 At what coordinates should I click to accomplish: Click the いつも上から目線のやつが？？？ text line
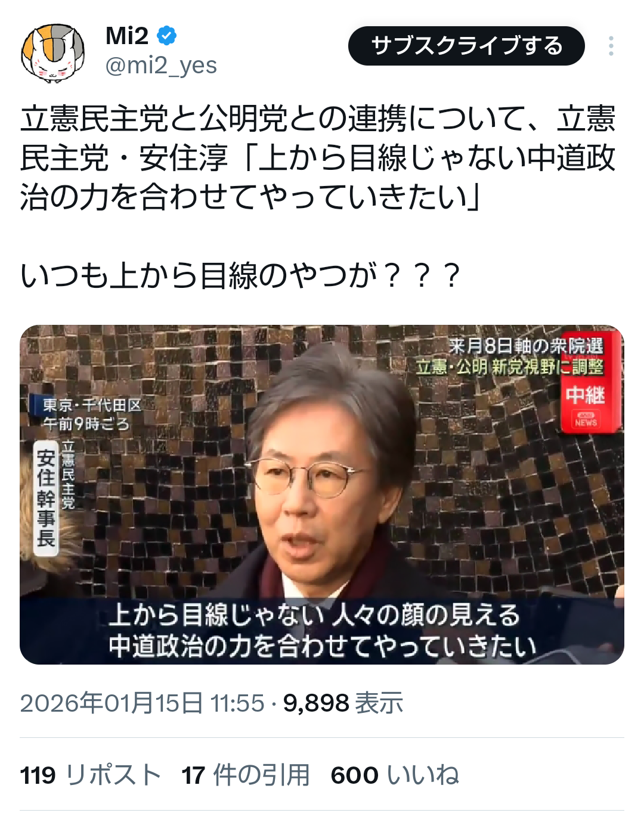point(241,276)
